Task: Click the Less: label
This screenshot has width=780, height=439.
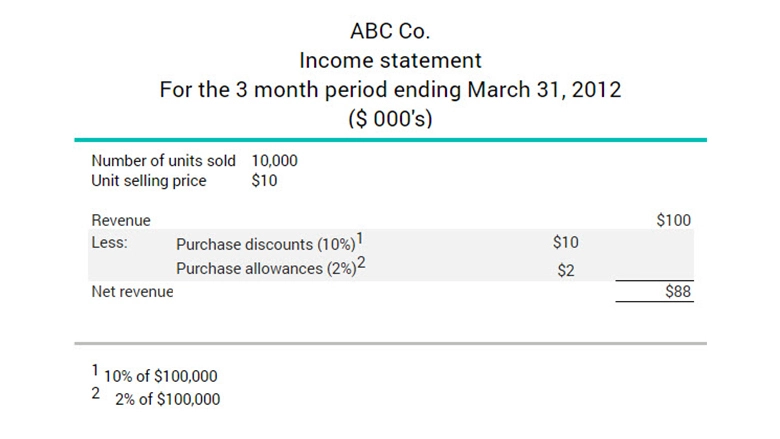Action: 108,243
